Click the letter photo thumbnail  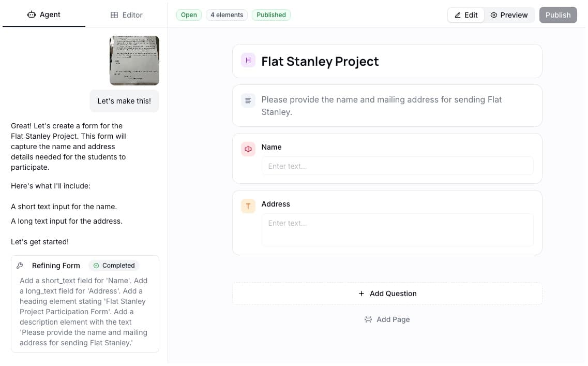click(134, 60)
